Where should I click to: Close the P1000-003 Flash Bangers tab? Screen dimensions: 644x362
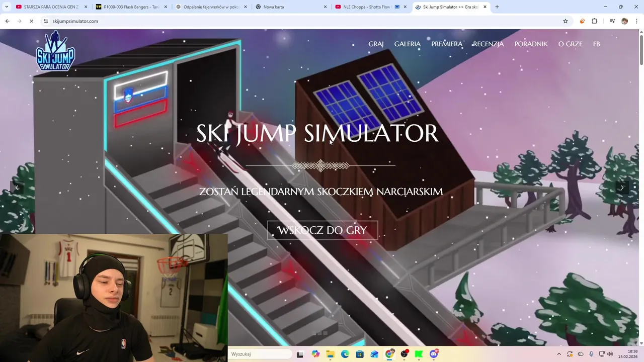click(x=166, y=7)
